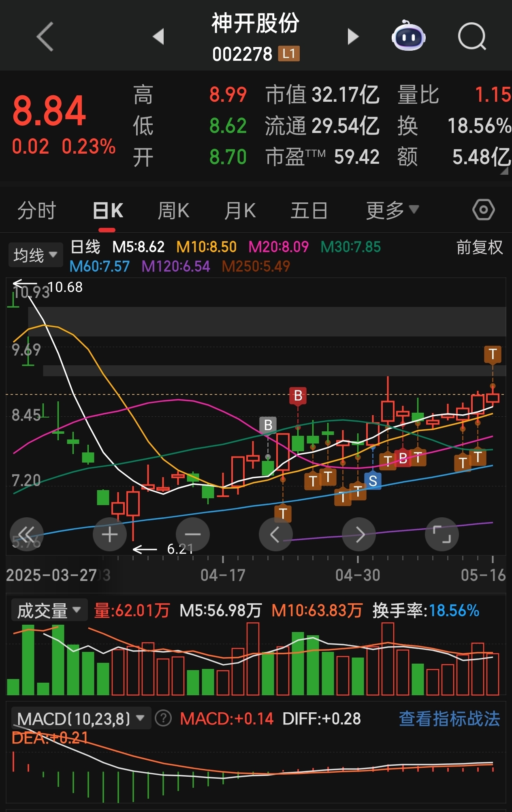Open the MACD(10,23,8) indicator dropdown
The image size is (512, 812).
pyautogui.click(x=81, y=718)
